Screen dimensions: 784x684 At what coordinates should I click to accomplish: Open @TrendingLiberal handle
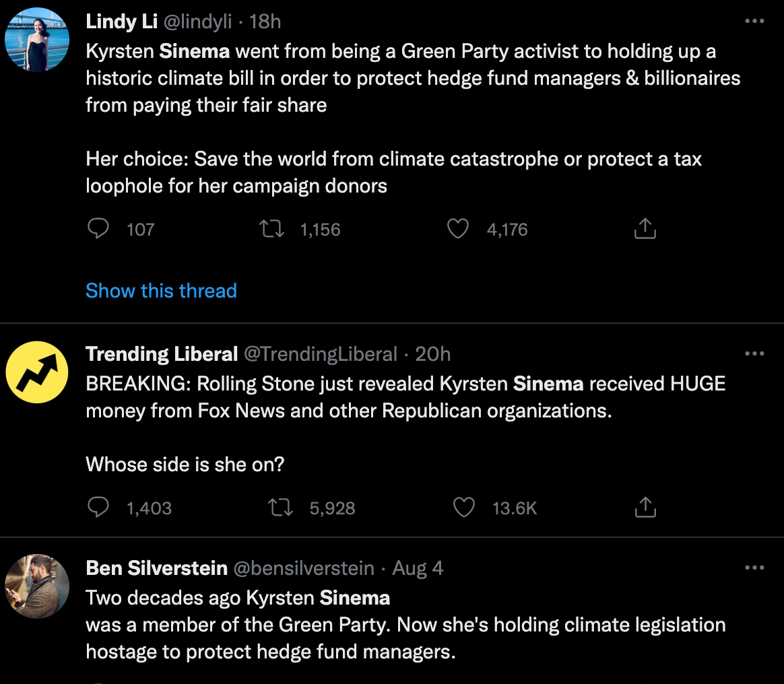[x=321, y=354]
